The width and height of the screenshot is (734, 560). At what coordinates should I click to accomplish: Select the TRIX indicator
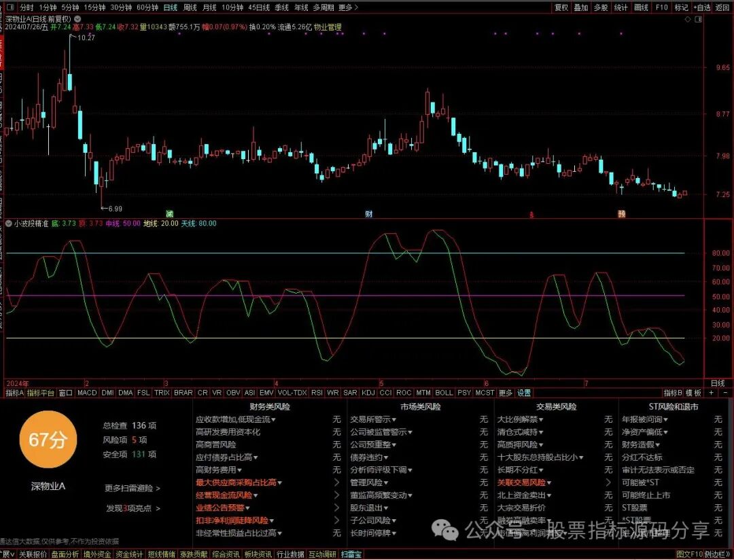(162, 393)
